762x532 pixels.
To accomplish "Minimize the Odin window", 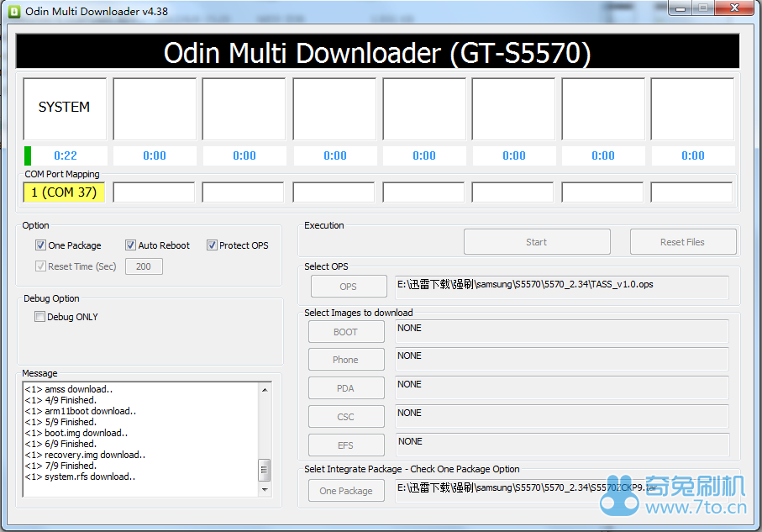I will [681, 8].
